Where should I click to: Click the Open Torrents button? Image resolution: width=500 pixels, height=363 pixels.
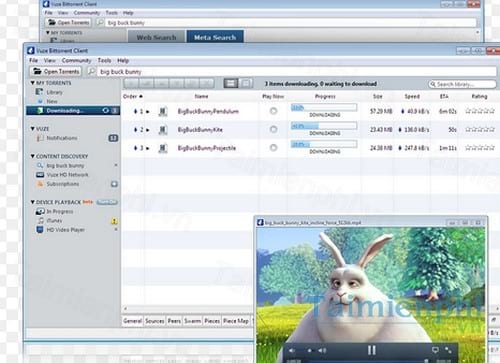pyautogui.click(x=56, y=71)
